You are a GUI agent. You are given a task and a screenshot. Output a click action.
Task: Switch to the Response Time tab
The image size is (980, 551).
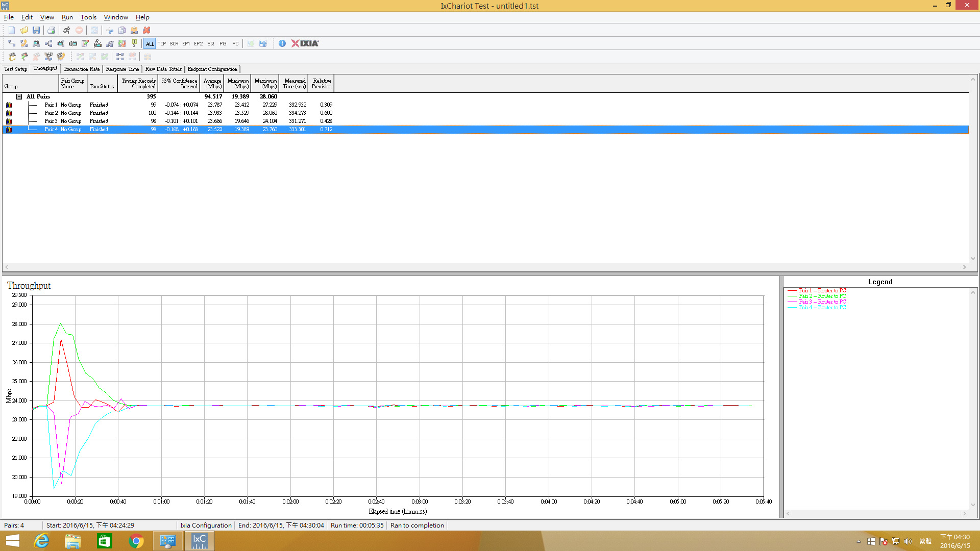[122, 69]
